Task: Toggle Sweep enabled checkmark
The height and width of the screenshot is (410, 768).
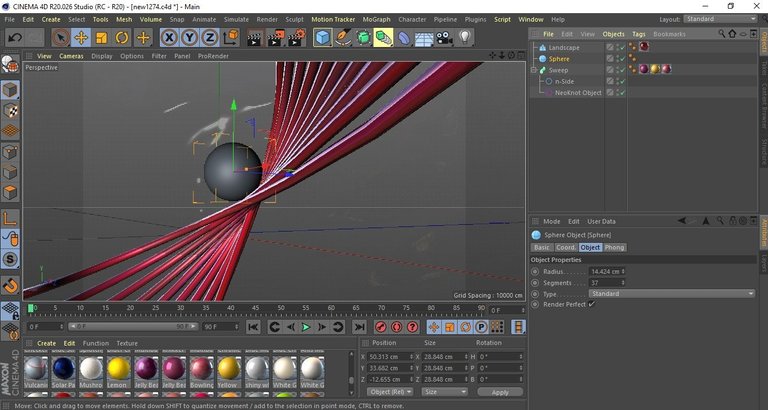Action: coord(622,70)
